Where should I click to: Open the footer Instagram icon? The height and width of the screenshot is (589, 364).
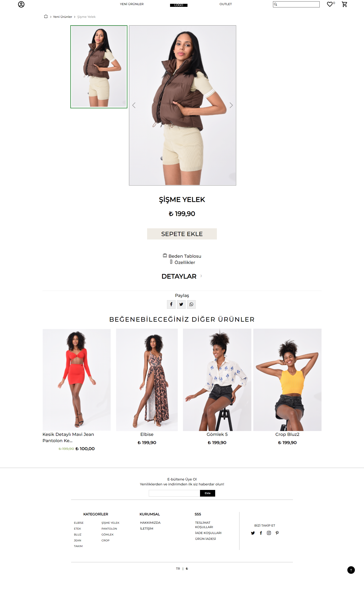269,533
